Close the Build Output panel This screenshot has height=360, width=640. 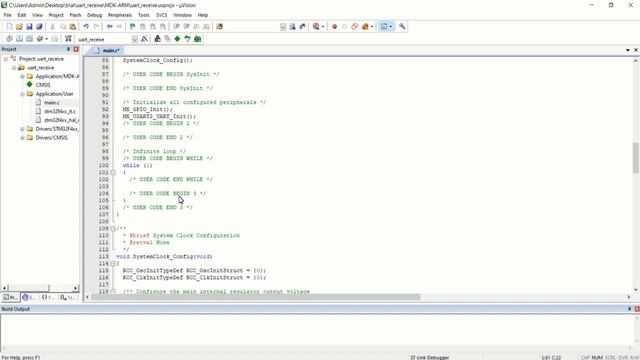click(637, 309)
